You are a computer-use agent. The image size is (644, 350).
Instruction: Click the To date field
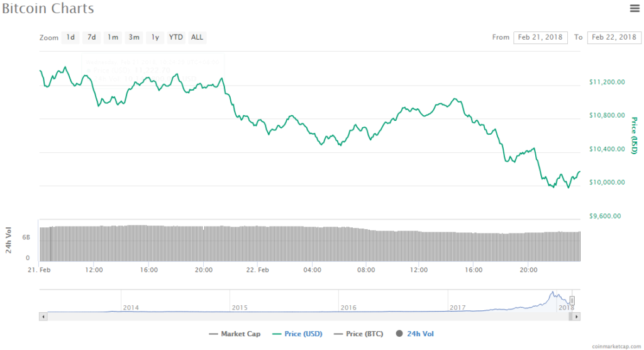(x=614, y=37)
